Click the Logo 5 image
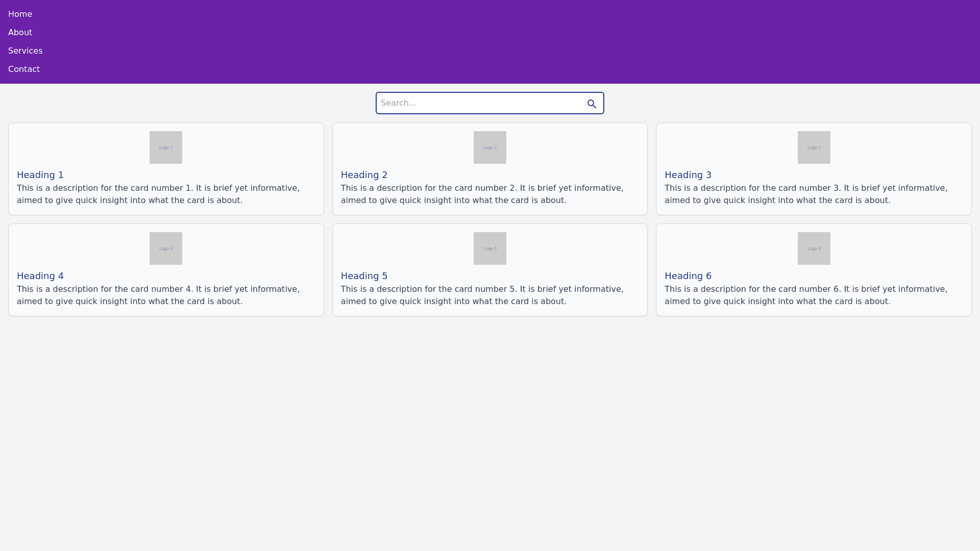 click(x=489, y=248)
